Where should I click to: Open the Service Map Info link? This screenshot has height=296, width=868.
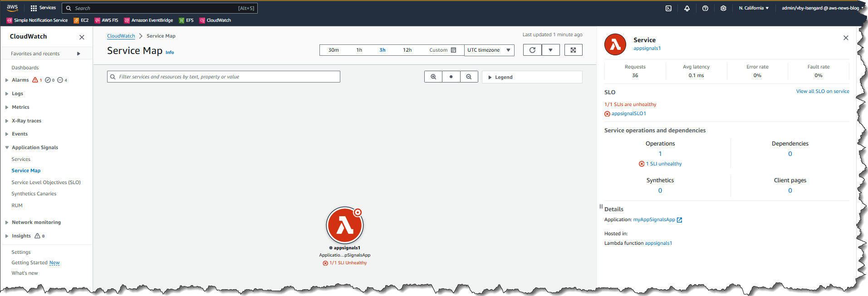(x=170, y=53)
